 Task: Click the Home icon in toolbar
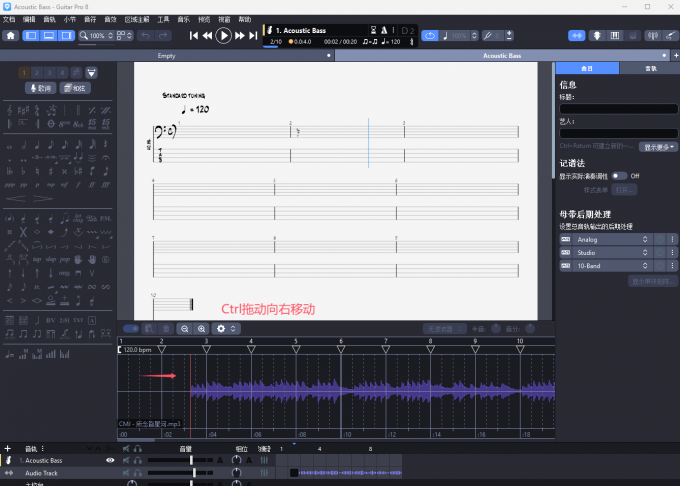pos(10,35)
